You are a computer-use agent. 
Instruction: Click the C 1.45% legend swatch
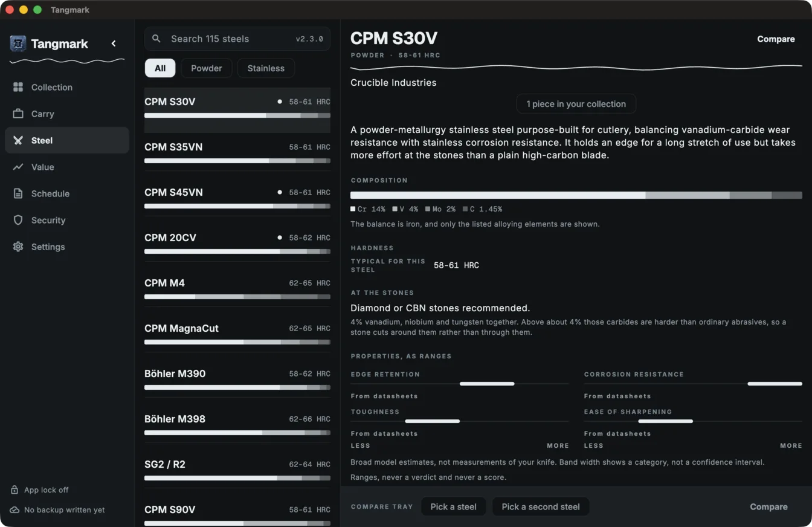(465, 209)
